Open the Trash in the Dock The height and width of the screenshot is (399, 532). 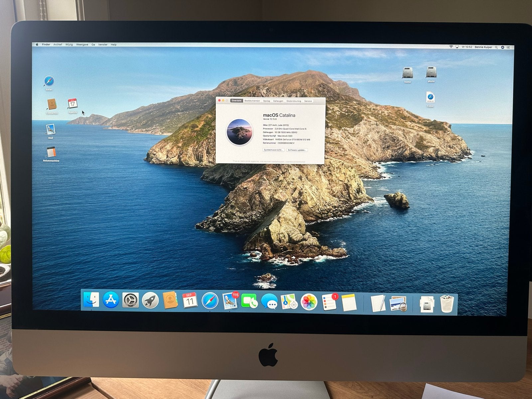point(447,304)
